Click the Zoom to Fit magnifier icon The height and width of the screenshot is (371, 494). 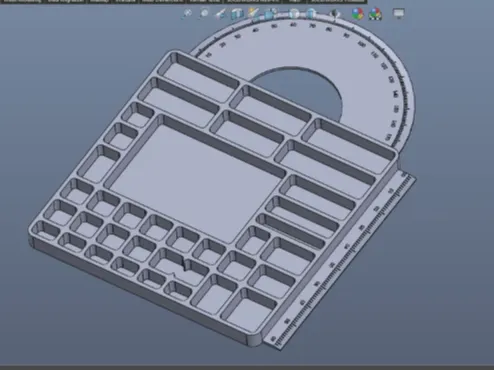187,14
